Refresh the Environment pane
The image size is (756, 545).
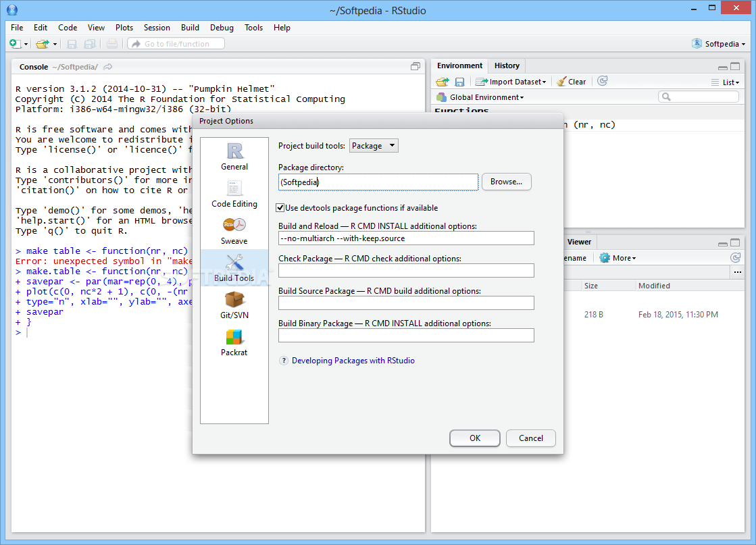602,81
